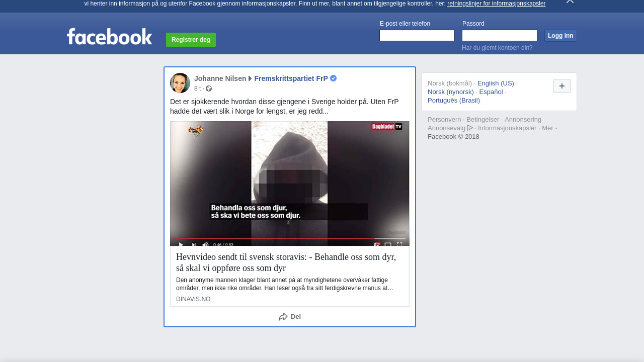Switch language to English (US)
This screenshot has width=644, height=362.
(x=496, y=83)
